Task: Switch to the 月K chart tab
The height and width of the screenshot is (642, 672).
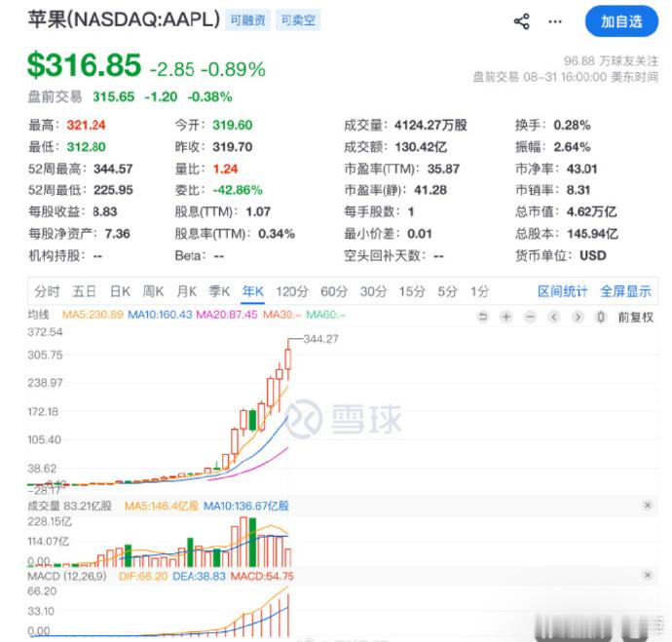Action: pos(186,291)
